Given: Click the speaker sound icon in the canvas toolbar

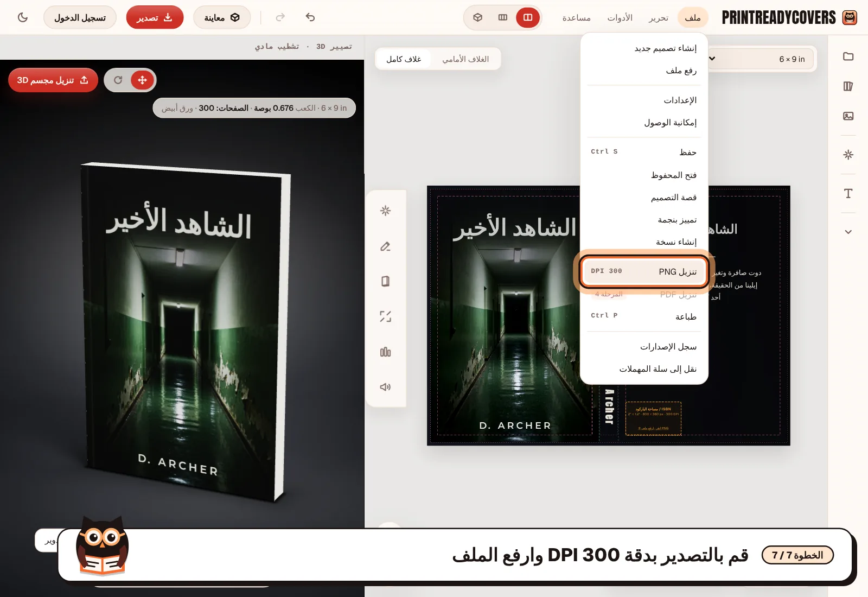Looking at the screenshot, I should tap(386, 387).
